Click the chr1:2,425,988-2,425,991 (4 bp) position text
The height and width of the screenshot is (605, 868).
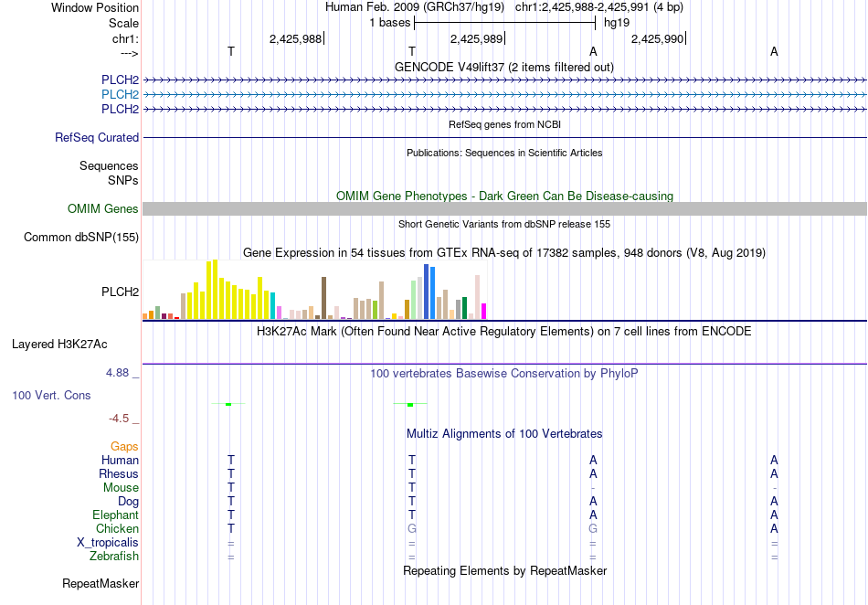(599, 7)
